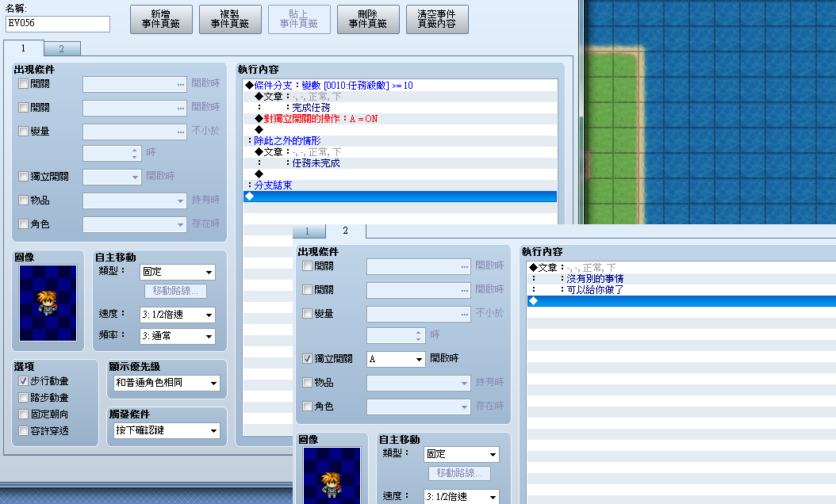Uncheck 獨立開關 checkbox in the lower panel
Image resolution: width=836 pixels, height=504 pixels.
[x=307, y=358]
